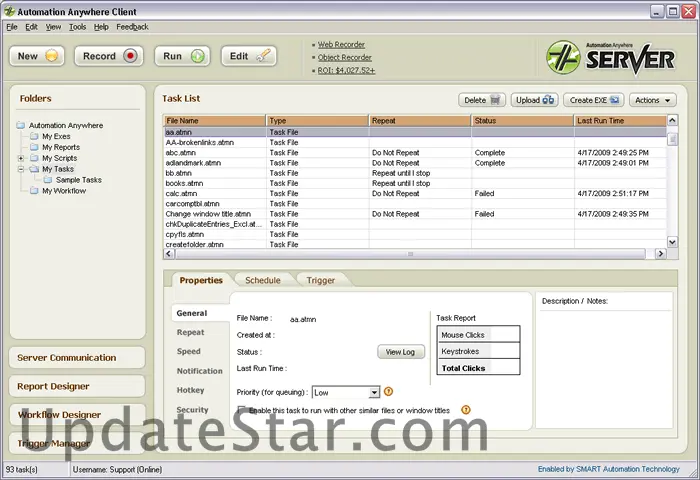Select adlandmark.atmn task

click(x=415, y=163)
